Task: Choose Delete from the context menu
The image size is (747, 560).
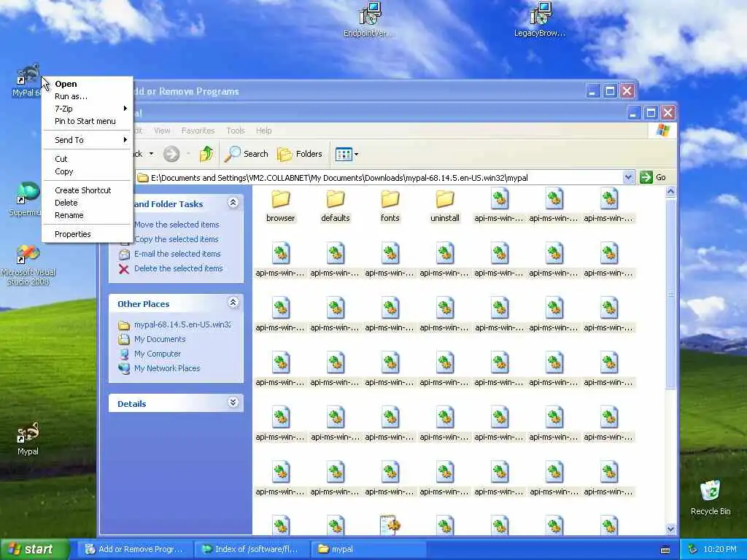Action: click(x=66, y=203)
